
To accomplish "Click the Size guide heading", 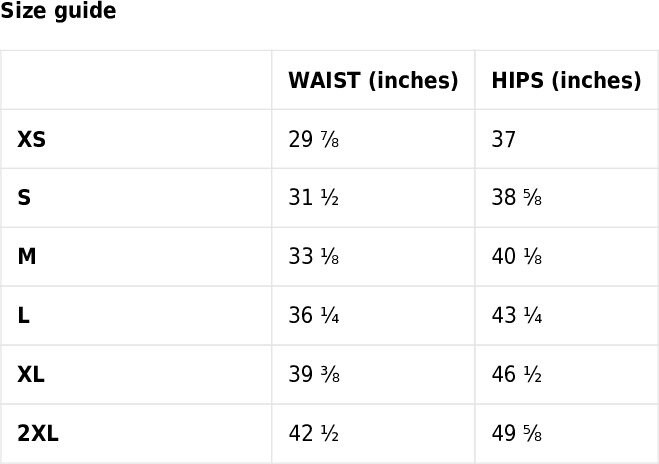I will coord(58,11).
